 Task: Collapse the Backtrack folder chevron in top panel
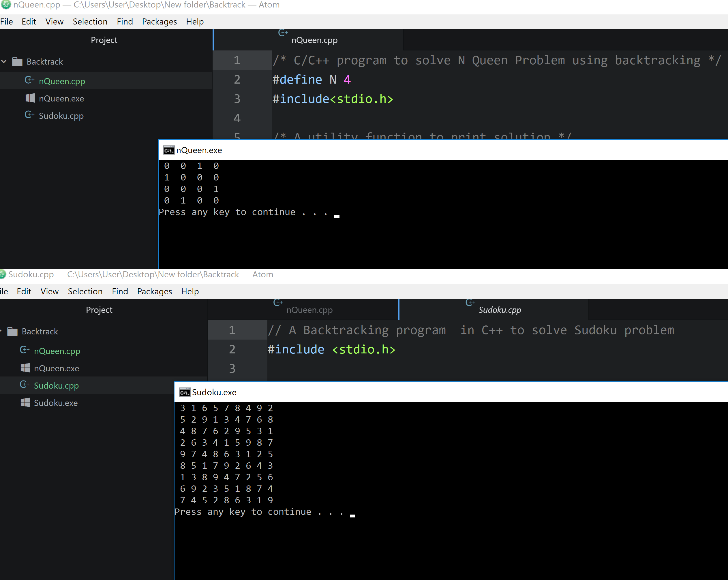coord(4,61)
